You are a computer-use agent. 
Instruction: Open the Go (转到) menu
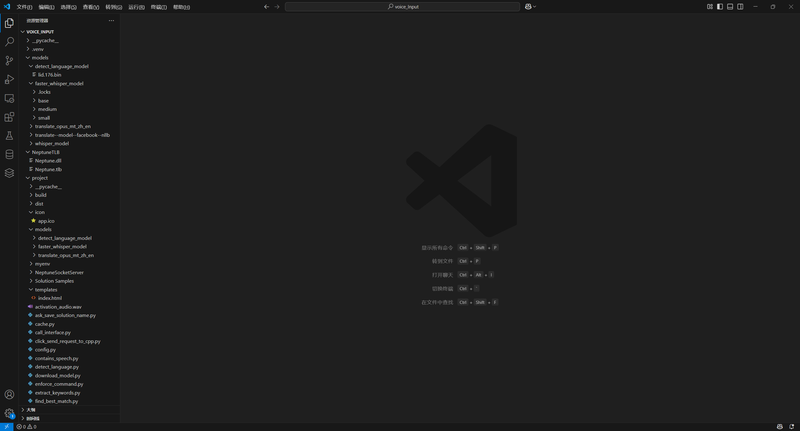point(113,7)
